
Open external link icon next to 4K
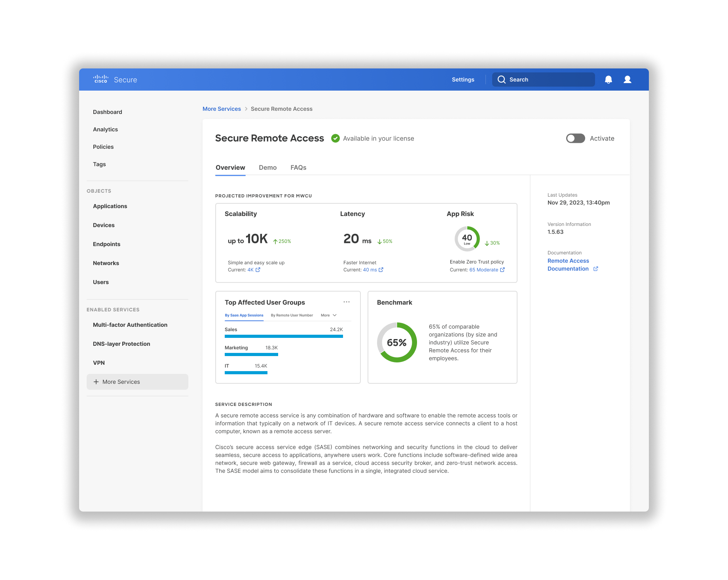click(258, 270)
